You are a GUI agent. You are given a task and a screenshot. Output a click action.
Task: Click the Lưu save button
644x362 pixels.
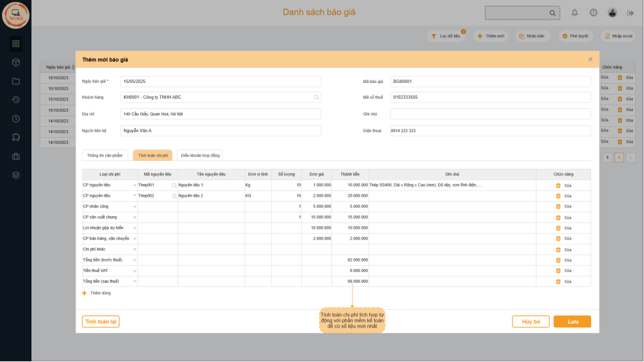point(572,322)
